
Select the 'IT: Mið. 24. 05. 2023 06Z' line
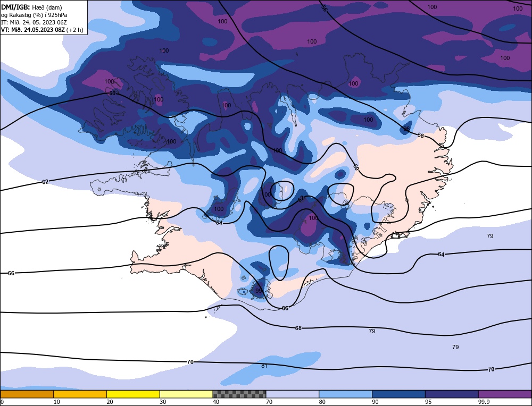click(34, 22)
